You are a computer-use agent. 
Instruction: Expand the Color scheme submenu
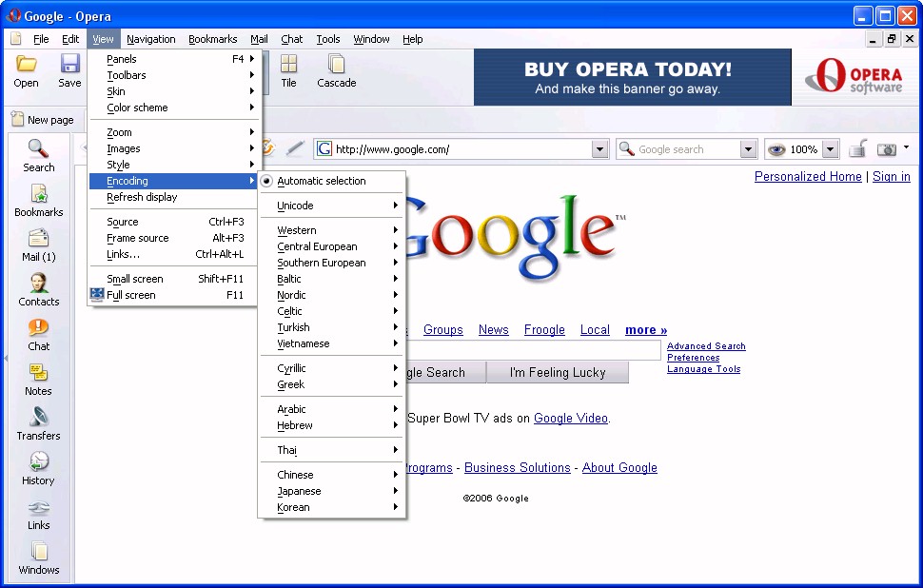point(173,108)
